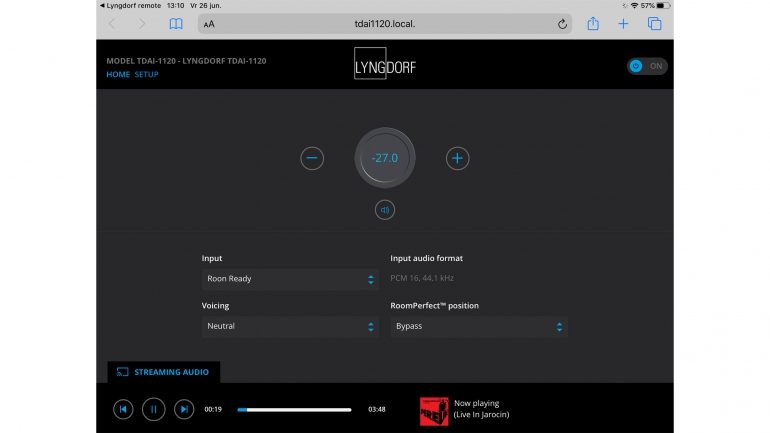Screen dimensions: 770x433
Task: Click the 'Now playing (Live In Jarocin)' text
Action: click(481, 409)
